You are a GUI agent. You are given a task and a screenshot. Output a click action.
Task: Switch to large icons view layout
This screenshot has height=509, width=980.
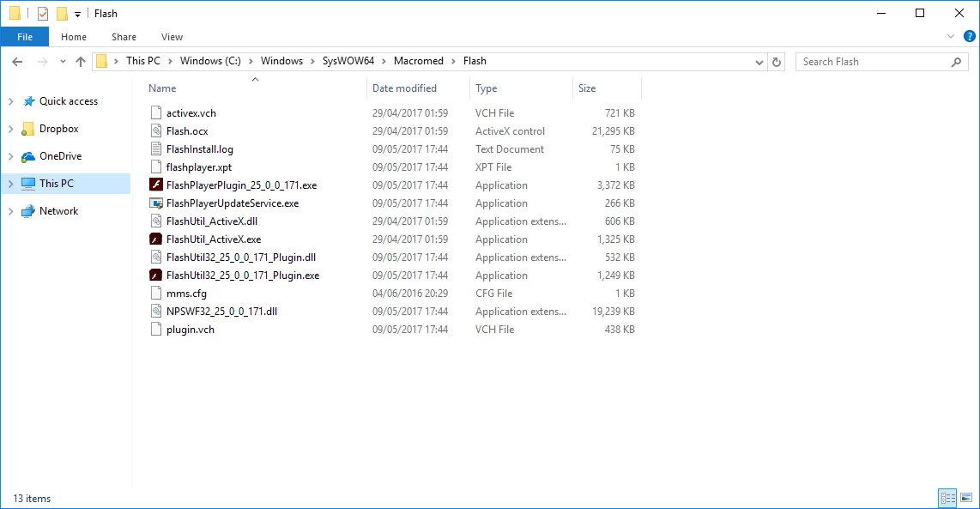(x=966, y=499)
